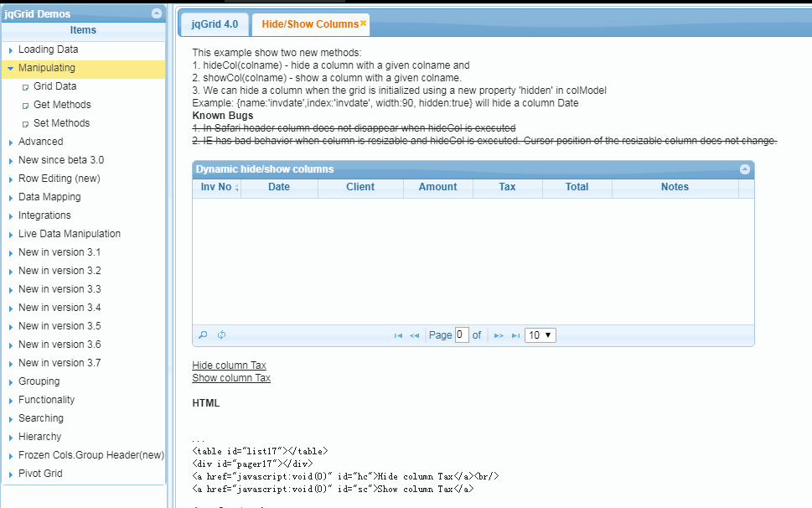Click the Items header in sidebar
The height and width of the screenshot is (508, 812).
(83, 30)
